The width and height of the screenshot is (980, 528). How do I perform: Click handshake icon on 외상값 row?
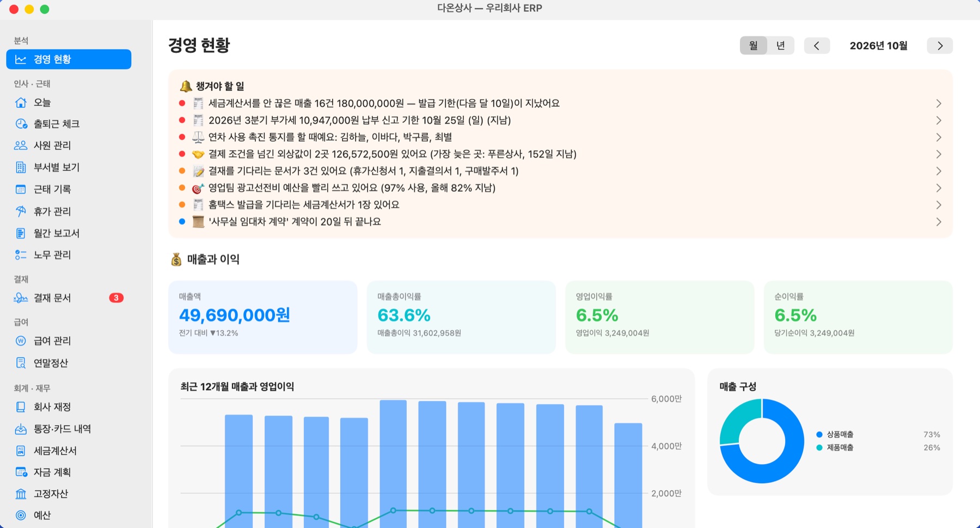pos(198,154)
